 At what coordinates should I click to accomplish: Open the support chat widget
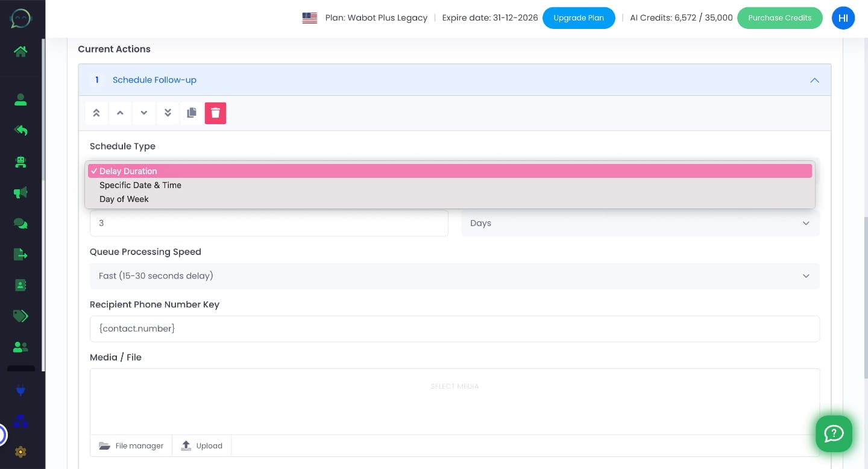[834, 433]
